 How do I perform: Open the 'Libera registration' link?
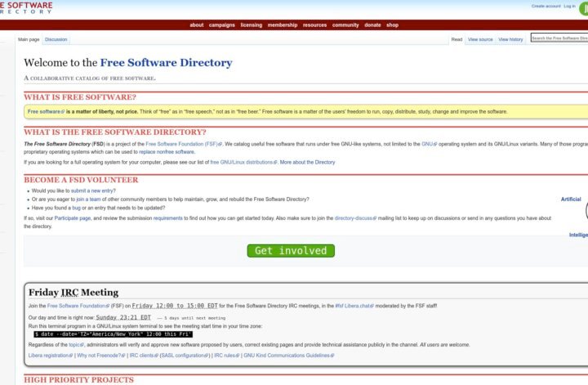51,356
